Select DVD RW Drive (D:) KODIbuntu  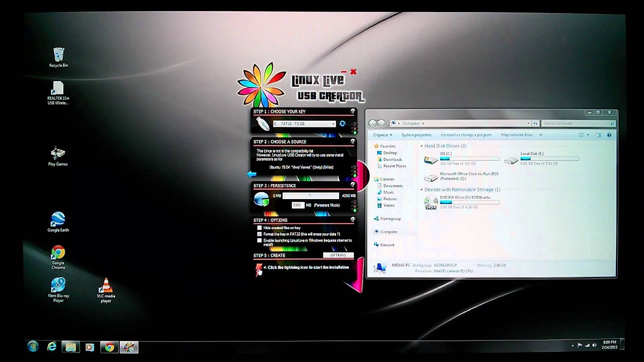[461, 202]
